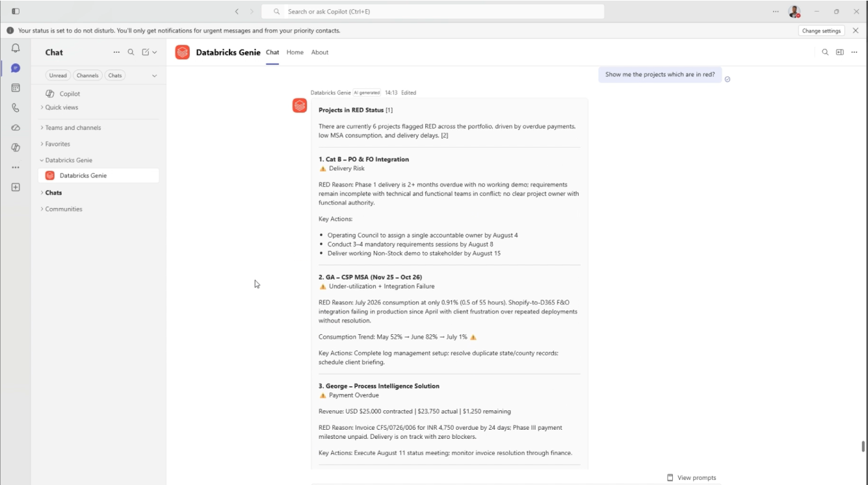Open chat in new window icon
This screenshot has width=868, height=485.
pos(839,52)
